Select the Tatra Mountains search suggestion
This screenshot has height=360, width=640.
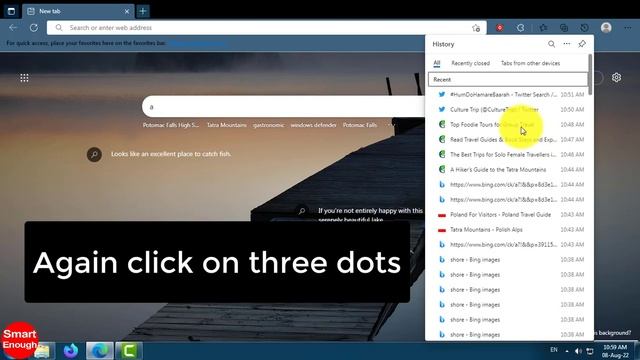227,125
